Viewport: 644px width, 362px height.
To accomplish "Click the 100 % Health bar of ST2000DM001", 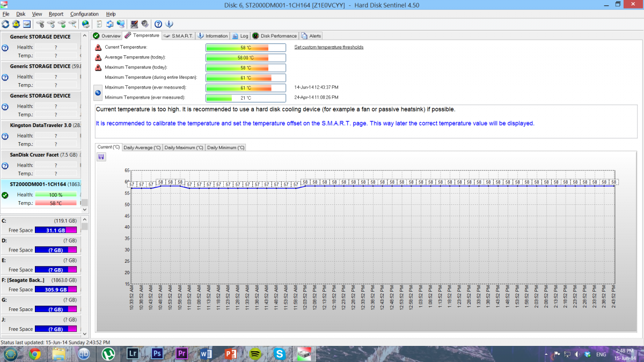I will (56, 195).
